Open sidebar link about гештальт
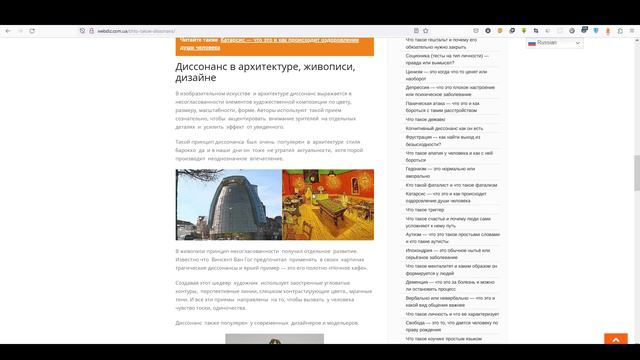This screenshot has width=640, height=360. click(x=441, y=43)
